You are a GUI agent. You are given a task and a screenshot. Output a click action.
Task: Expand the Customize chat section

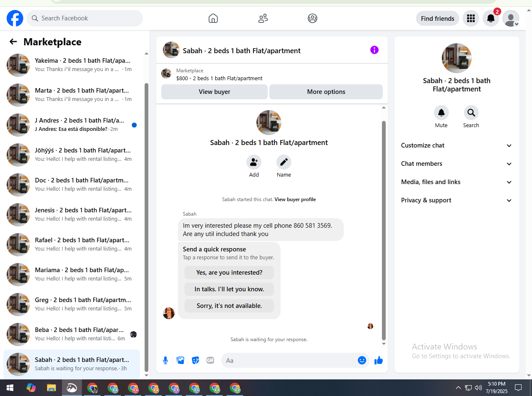pyautogui.click(x=456, y=145)
